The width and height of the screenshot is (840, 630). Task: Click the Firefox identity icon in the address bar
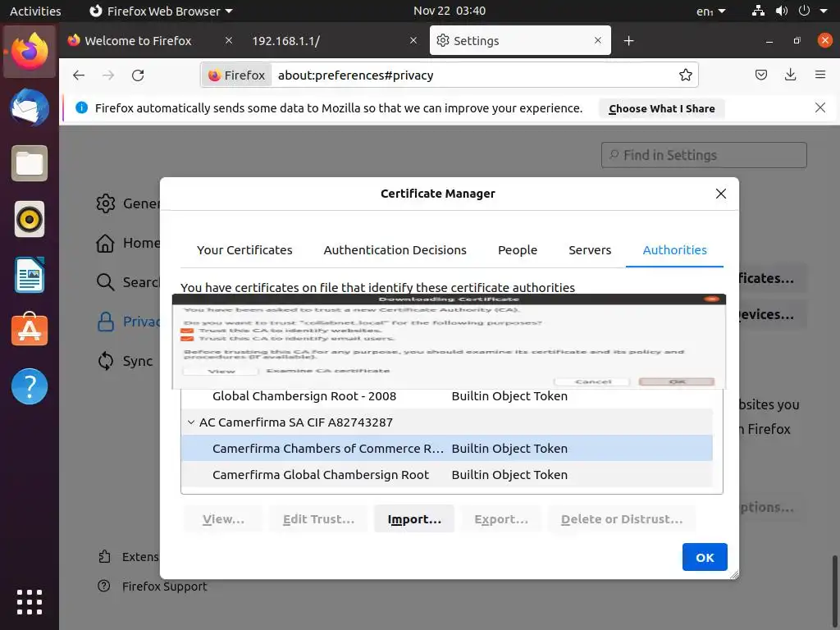click(x=236, y=75)
